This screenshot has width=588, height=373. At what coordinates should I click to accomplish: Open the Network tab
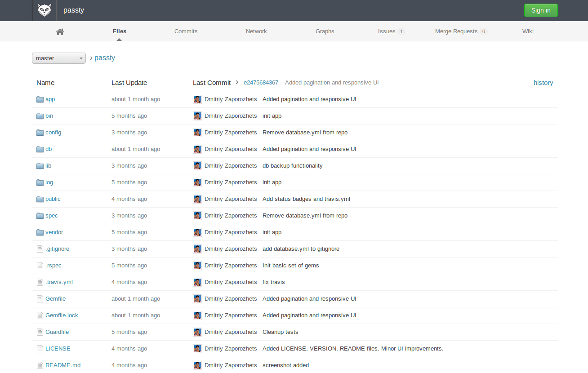tap(256, 31)
